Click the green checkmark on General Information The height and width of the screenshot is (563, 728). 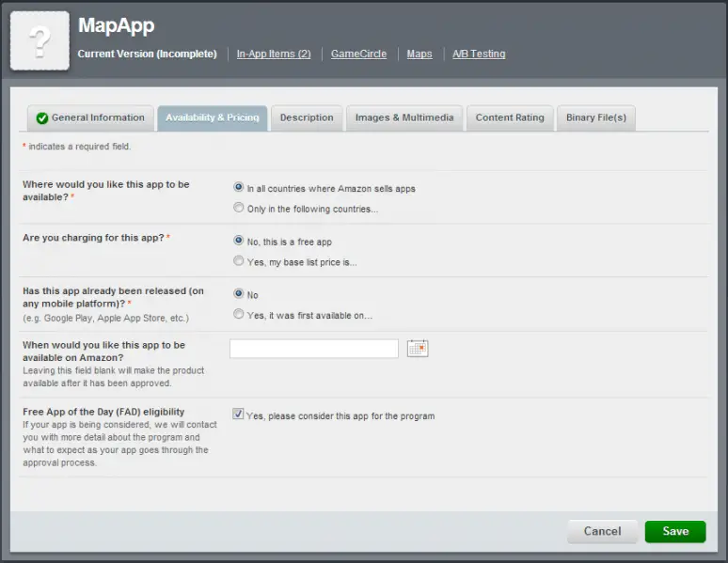point(41,118)
